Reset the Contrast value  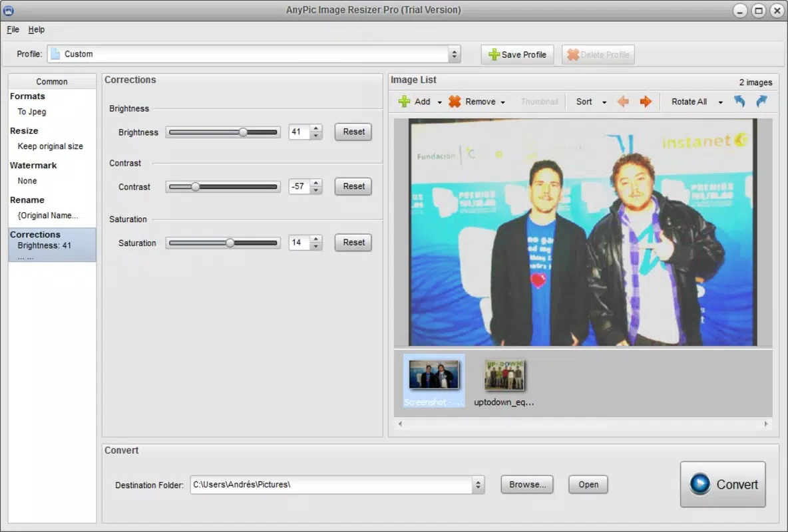[353, 186]
